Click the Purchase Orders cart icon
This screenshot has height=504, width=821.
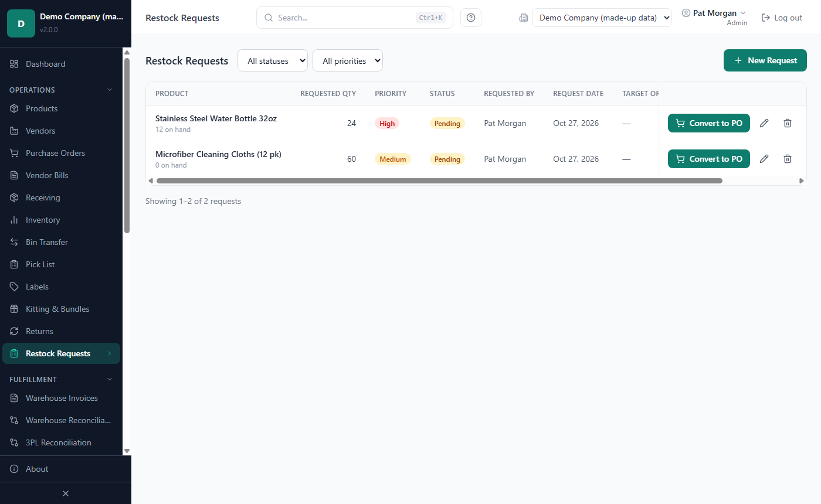(x=14, y=153)
